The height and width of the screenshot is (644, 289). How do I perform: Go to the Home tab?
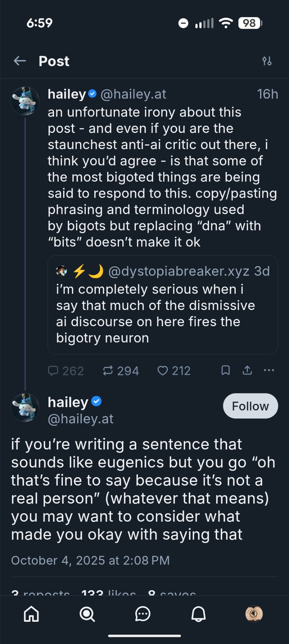point(32,614)
